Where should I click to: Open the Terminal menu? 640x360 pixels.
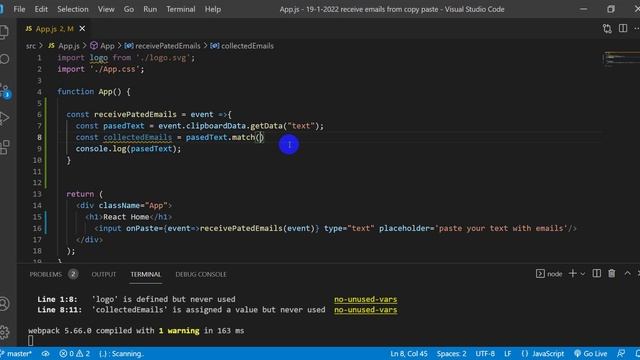click(180, 9)
